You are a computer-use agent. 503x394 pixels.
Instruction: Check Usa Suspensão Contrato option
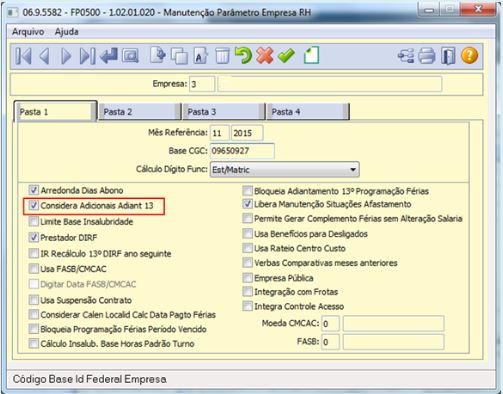(33, 300)
